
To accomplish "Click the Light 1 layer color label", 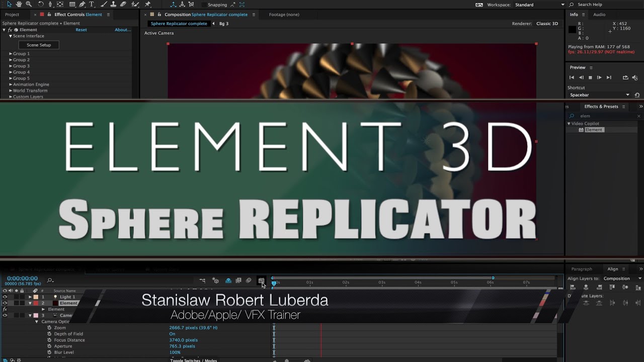I will coord(36,297).
